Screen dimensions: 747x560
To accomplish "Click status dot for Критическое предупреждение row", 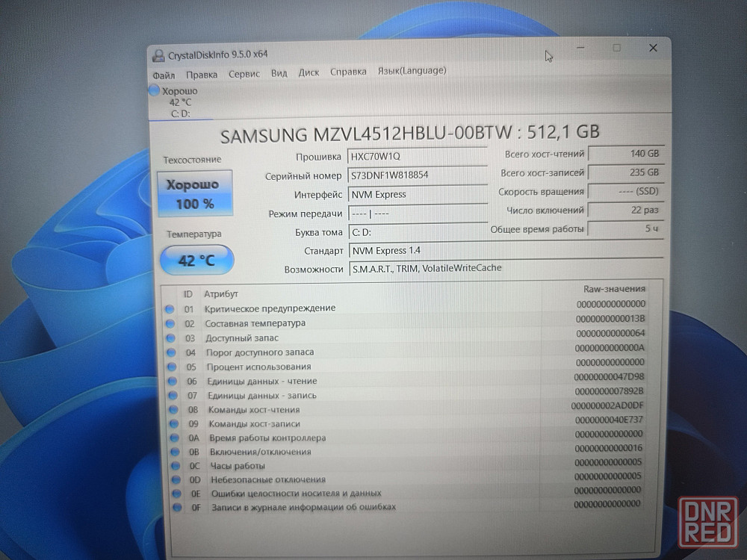I will 170,309.
